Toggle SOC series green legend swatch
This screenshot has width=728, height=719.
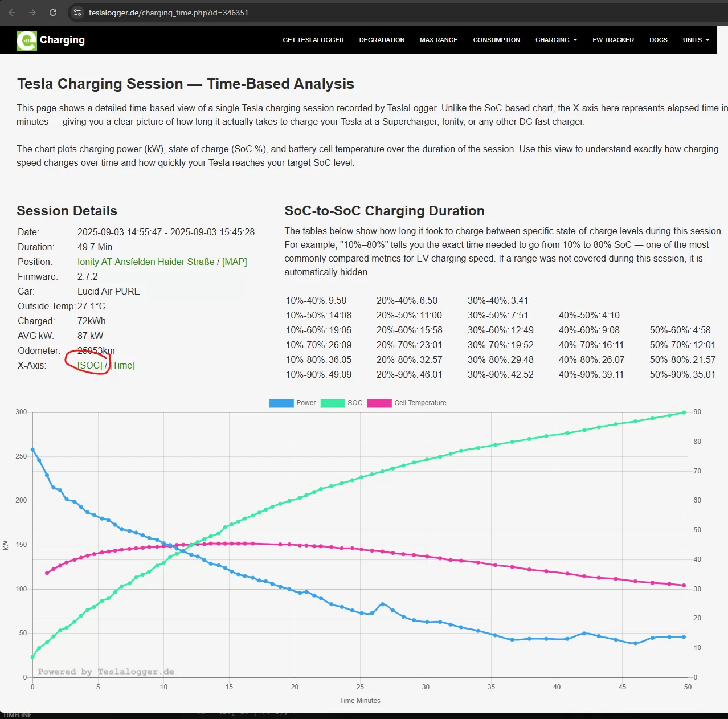pyautogui.click(x=333, y=403)
